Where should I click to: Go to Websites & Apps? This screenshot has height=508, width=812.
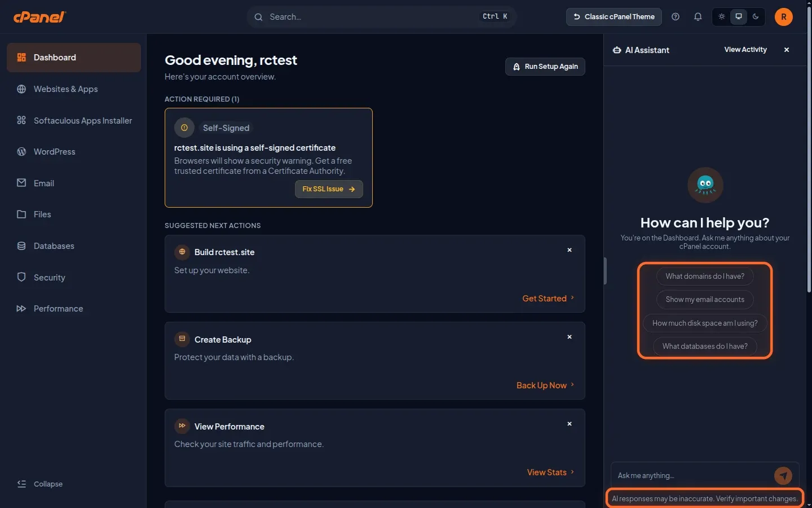pyautogui.click(x=74, y=89)
